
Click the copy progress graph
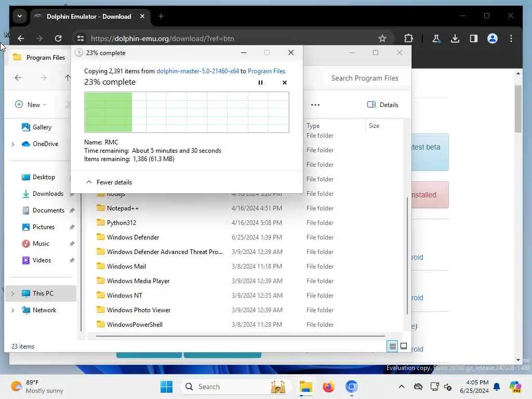pos(187,112)
